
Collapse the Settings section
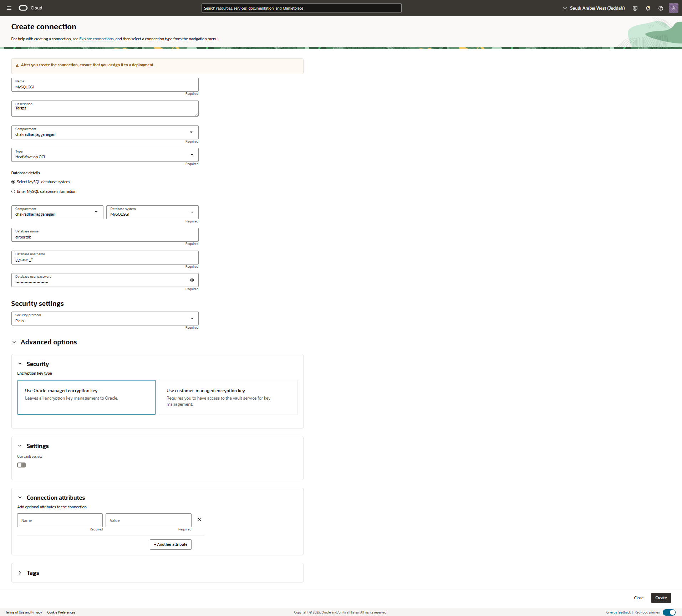tap(20, 446)
